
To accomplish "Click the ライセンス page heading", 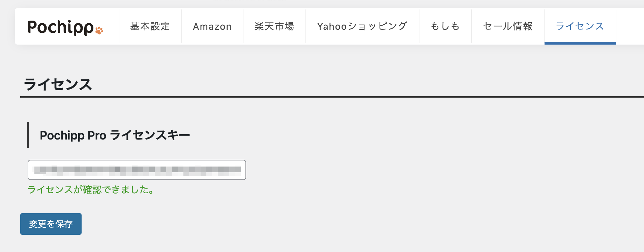I will click(58, 85).
